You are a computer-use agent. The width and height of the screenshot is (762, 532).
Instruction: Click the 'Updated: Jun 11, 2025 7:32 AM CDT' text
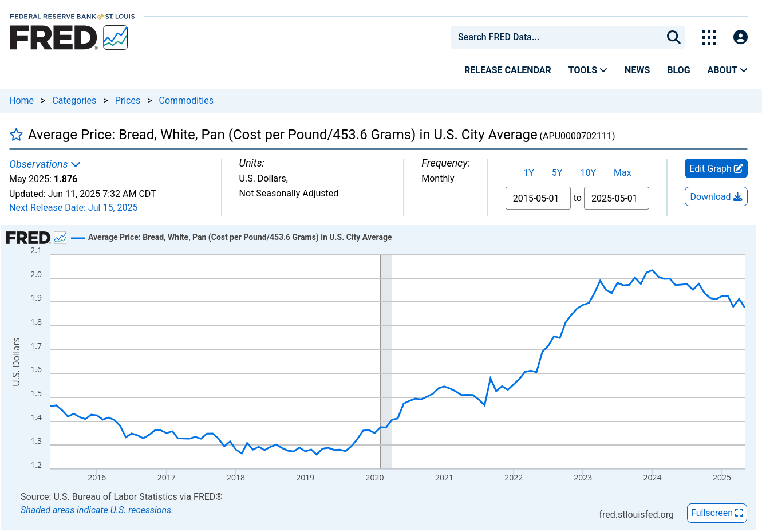click(x=82, y=194)
